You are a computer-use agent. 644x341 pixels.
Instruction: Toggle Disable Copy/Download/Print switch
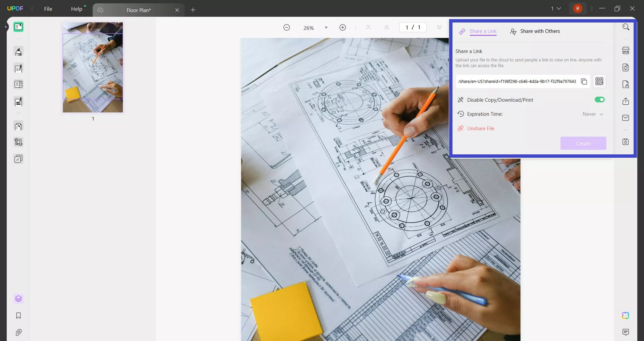click(x=599, y=100)
